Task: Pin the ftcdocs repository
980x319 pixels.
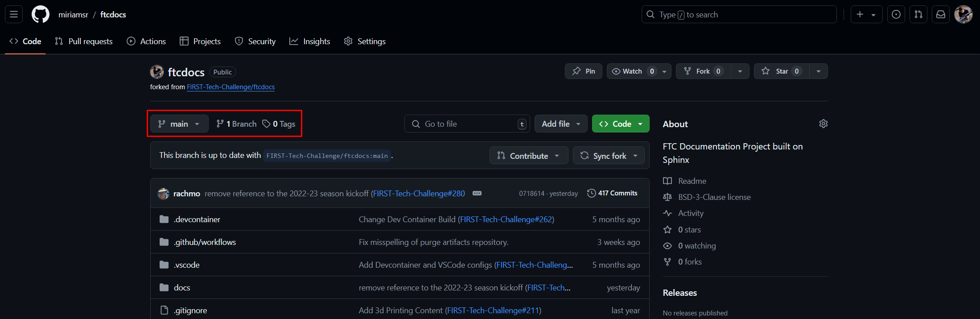Action: pos(583,71)
